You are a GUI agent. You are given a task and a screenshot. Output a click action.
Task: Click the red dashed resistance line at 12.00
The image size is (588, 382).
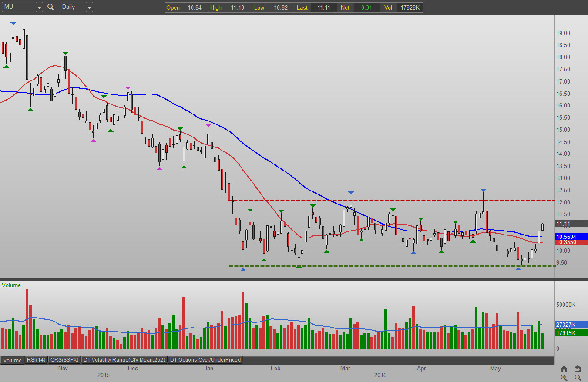pos(392,201)
